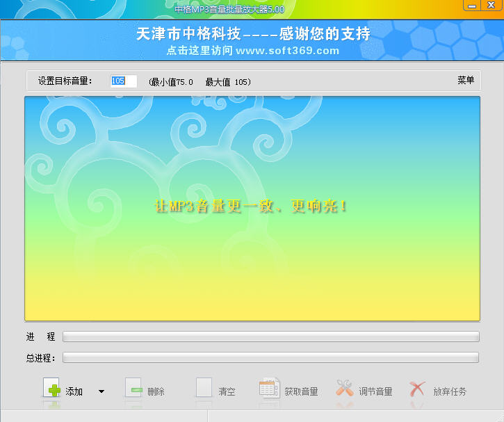The height and width of the screenshot is (422, 504).
Task: Click the file list area with MP3 slogan
Action: 252,209
